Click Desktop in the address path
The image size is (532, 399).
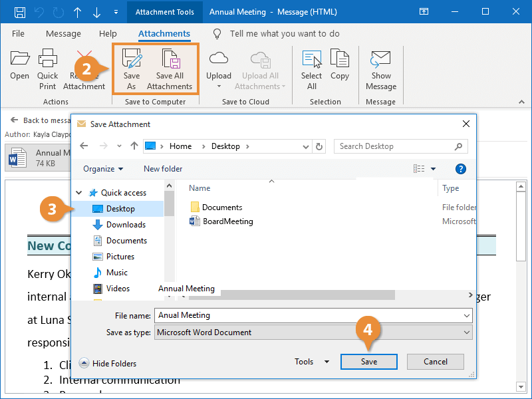pyautogui.click(x=225, y=146)
